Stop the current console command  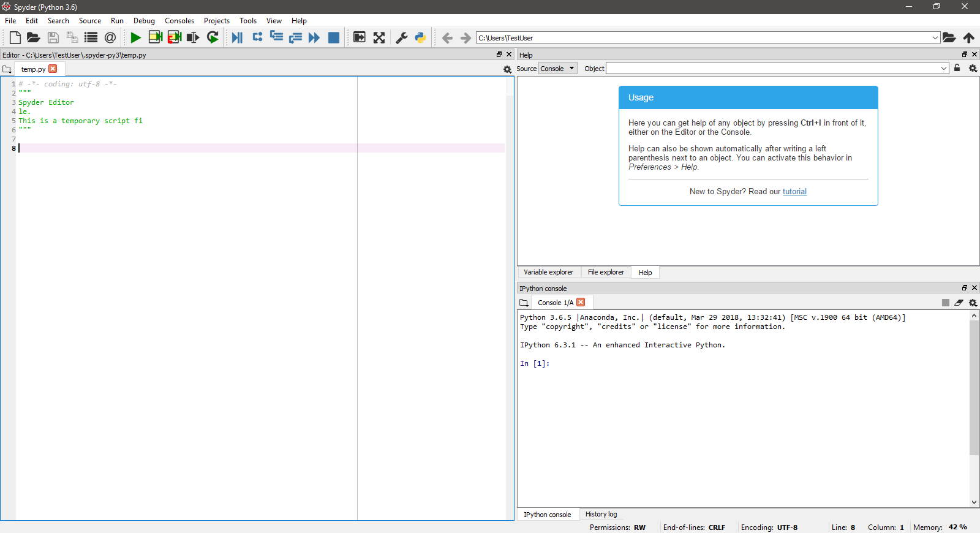coord(946,303)
